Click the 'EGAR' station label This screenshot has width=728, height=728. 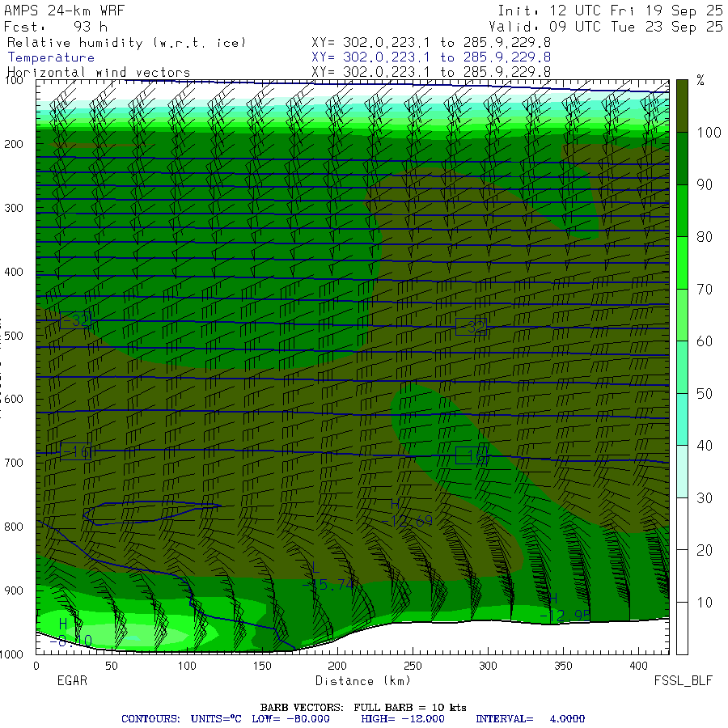tap(72, 680)
